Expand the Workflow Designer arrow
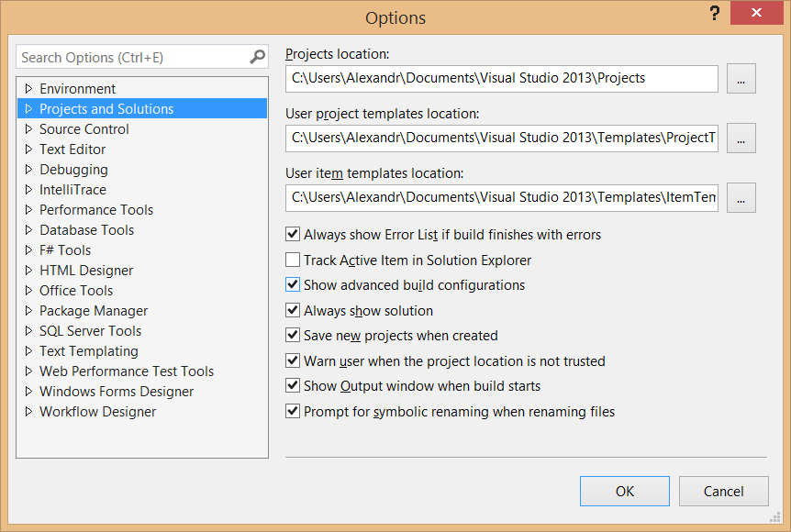Viewport: 791px width, 532px height. (28, 411)
